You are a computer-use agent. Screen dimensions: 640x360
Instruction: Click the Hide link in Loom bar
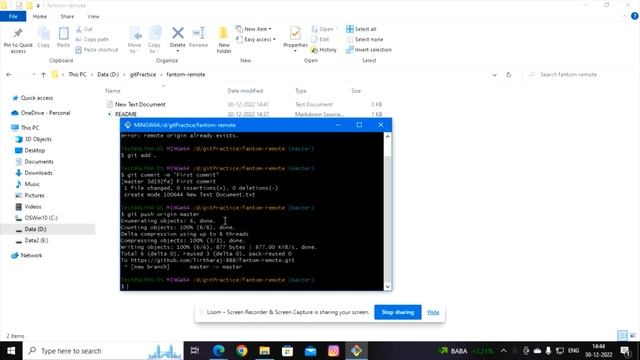point(433,312)
